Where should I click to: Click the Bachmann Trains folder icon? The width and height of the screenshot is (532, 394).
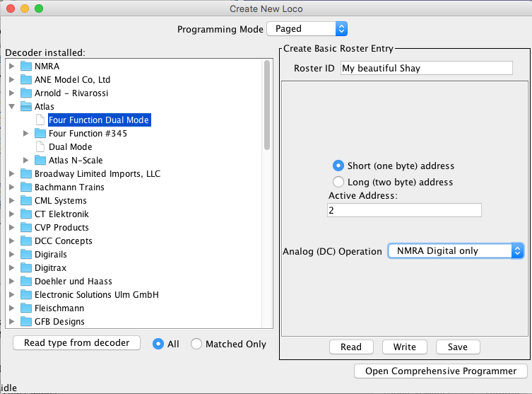pyautogui.click(x=26, y=187)
